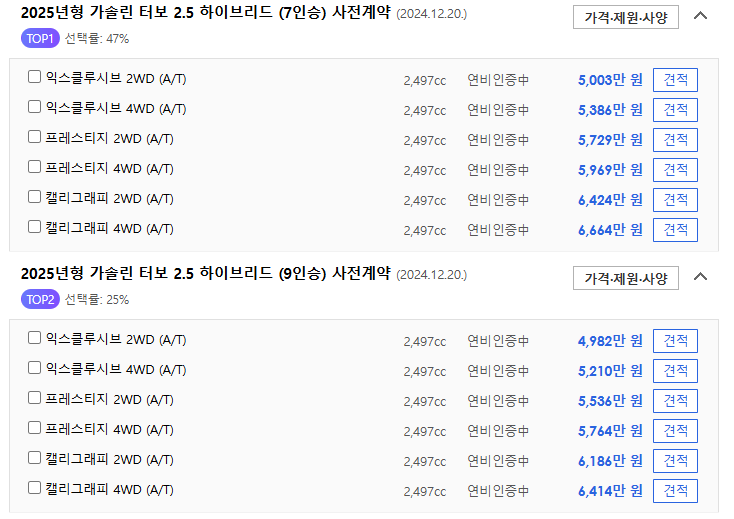The width and height of the screenshot is (734, 519).
Task: Click the 6,424만 원 price
Action: [610, 200]
